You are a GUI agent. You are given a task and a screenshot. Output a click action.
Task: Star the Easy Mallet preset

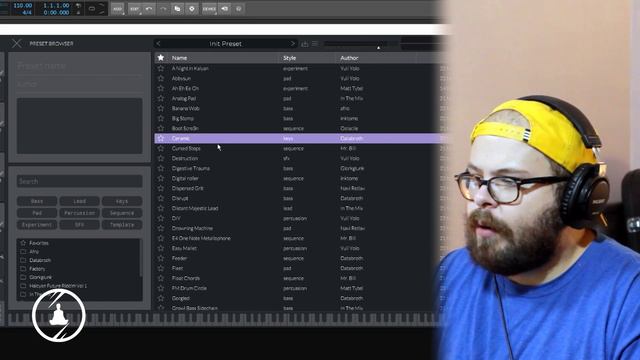coord(161,248)
